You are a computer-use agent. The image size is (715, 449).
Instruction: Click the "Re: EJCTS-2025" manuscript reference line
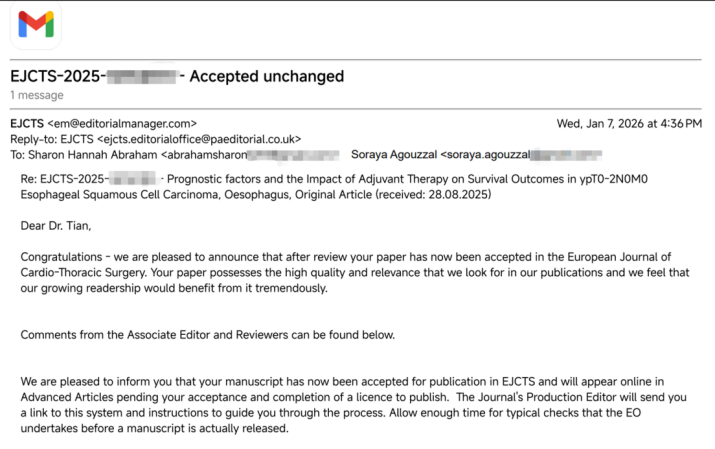(90, 178)
